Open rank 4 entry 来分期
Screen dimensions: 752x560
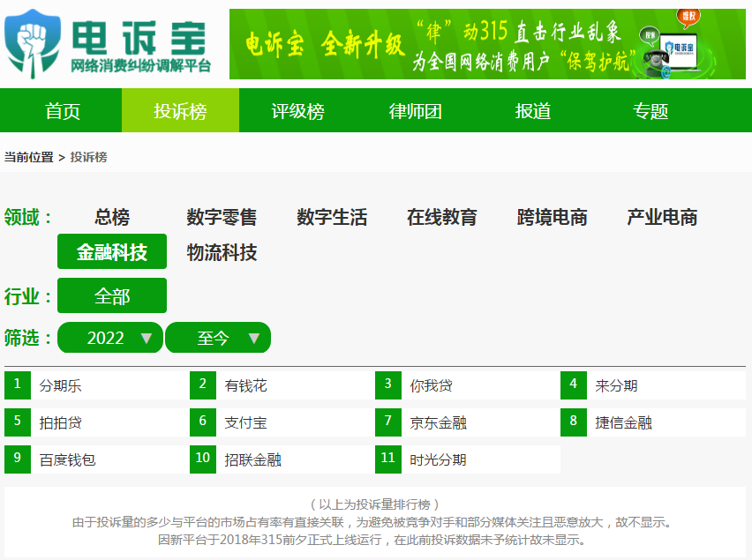tap(653, 385)
